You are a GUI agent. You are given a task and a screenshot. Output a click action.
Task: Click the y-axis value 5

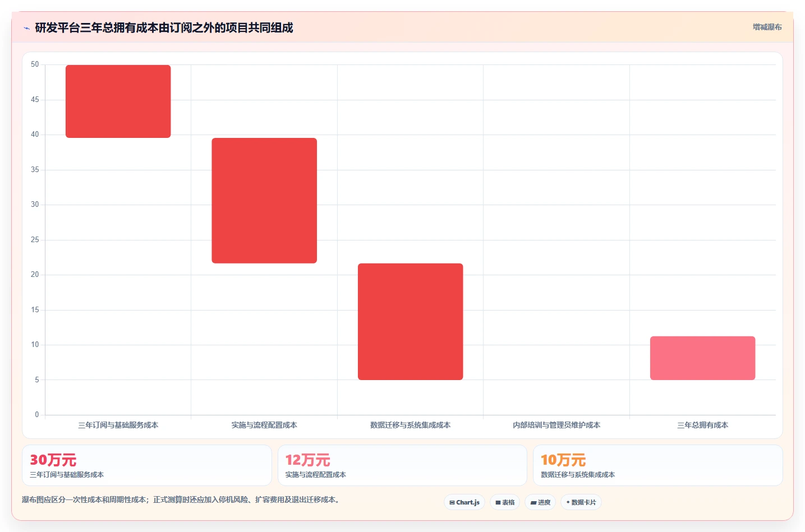[37, 380]
